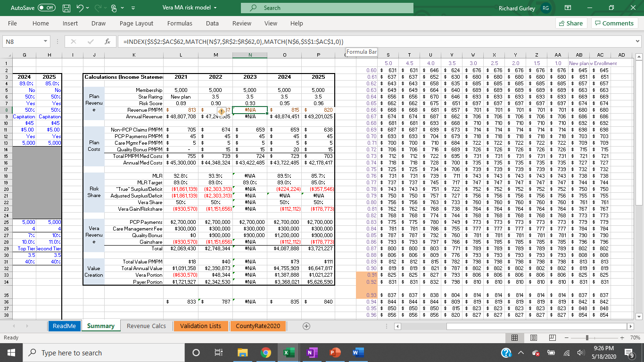Toggle the AutoSave switch
The width and height of the screenshot is (644, 362).
(46, 8)
